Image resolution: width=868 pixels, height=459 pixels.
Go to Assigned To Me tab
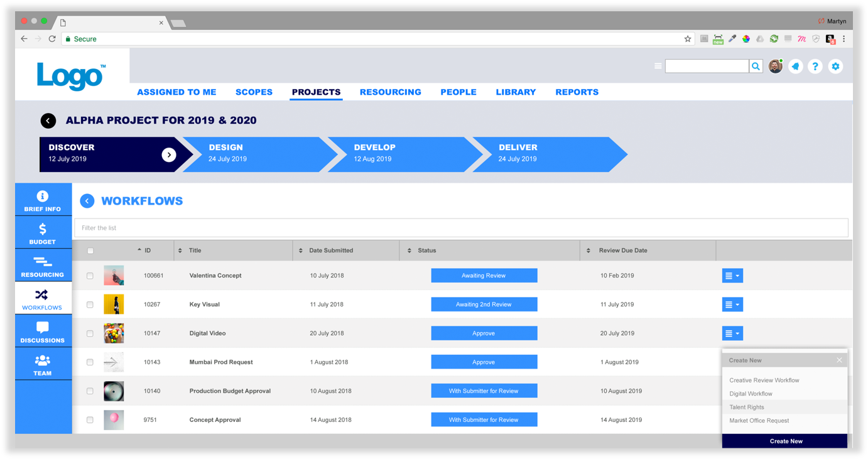176,92
